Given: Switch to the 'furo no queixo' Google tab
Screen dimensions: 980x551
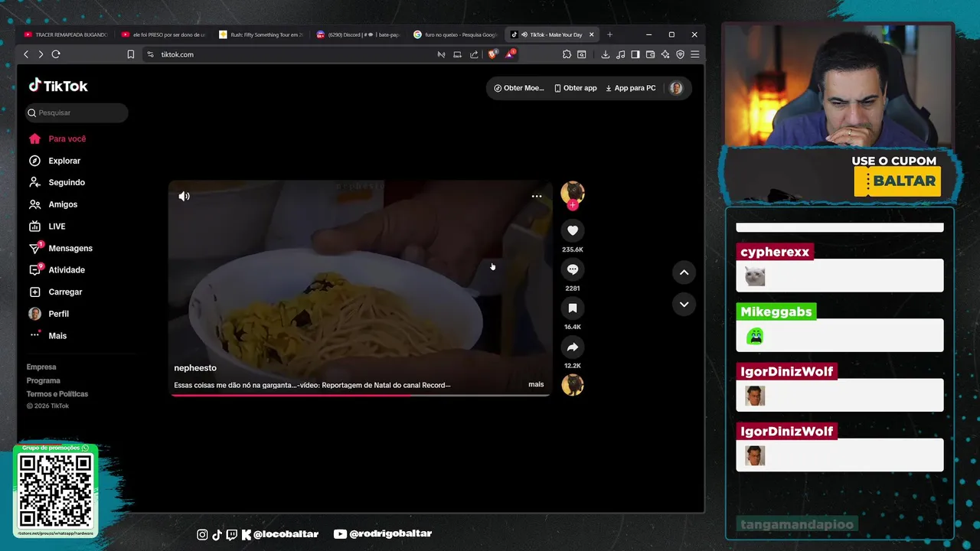Looking at the screenshot, I should pyautogui.click(x=456, y=34).
